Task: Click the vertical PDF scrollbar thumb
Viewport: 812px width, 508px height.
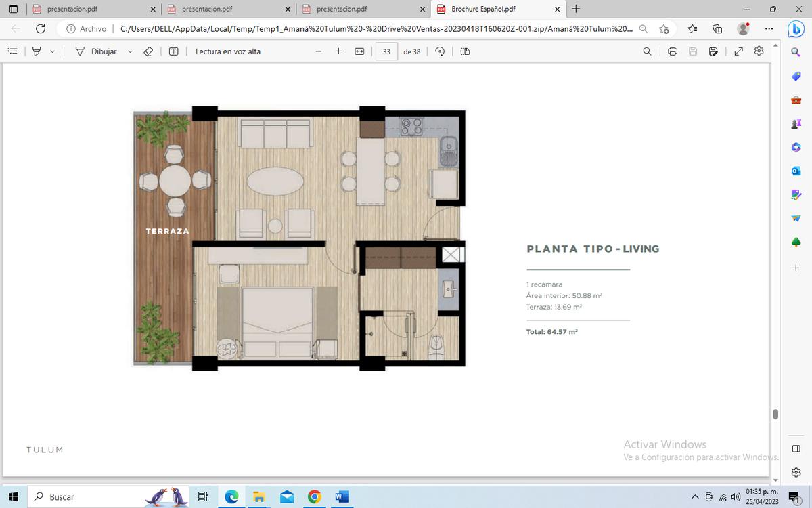Action: [x=775, y=414]
